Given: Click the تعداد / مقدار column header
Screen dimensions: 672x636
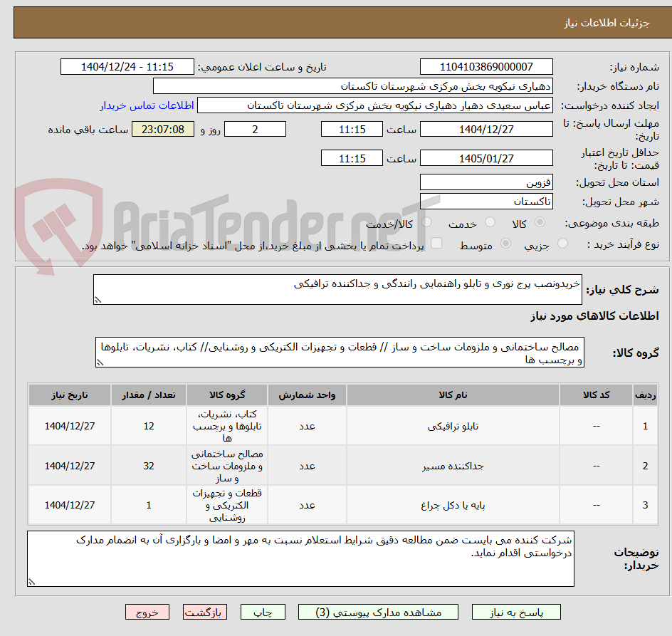Looking at the screenshot, I should pos(149,395).
